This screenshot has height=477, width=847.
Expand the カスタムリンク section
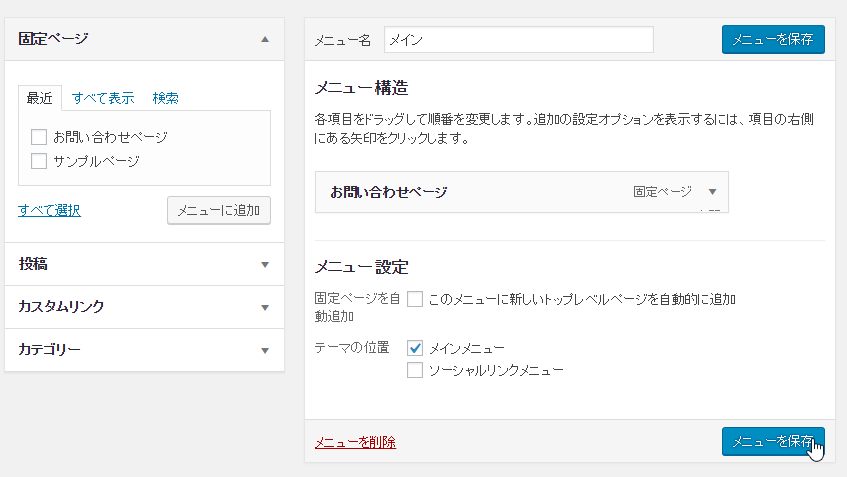264,307
